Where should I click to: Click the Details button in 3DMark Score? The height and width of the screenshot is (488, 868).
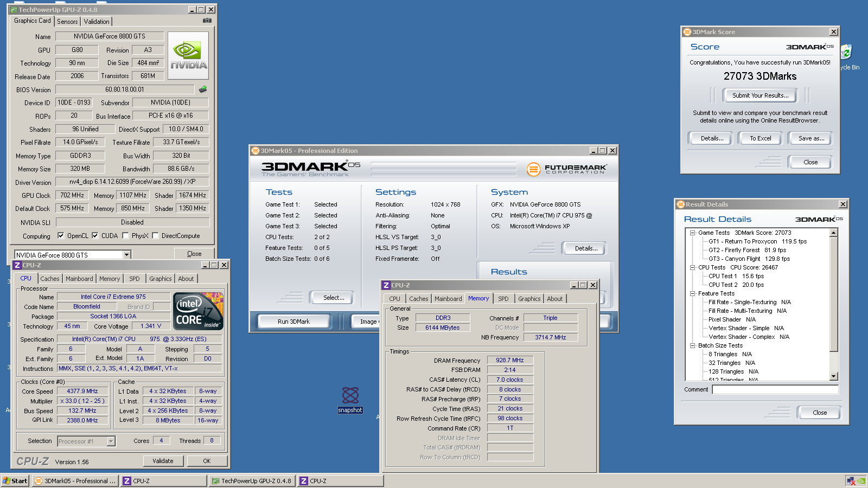click(x=712, y=138)
